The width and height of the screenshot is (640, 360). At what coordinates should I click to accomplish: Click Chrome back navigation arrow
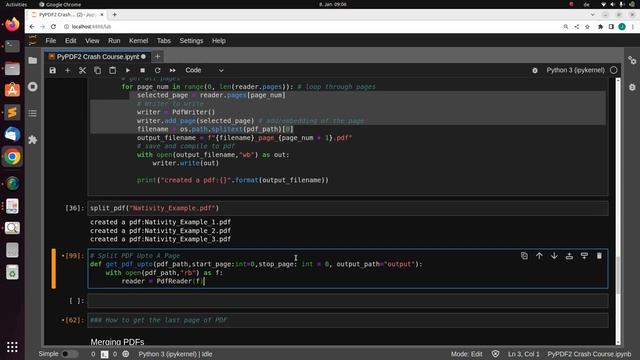tap(32, 27)
